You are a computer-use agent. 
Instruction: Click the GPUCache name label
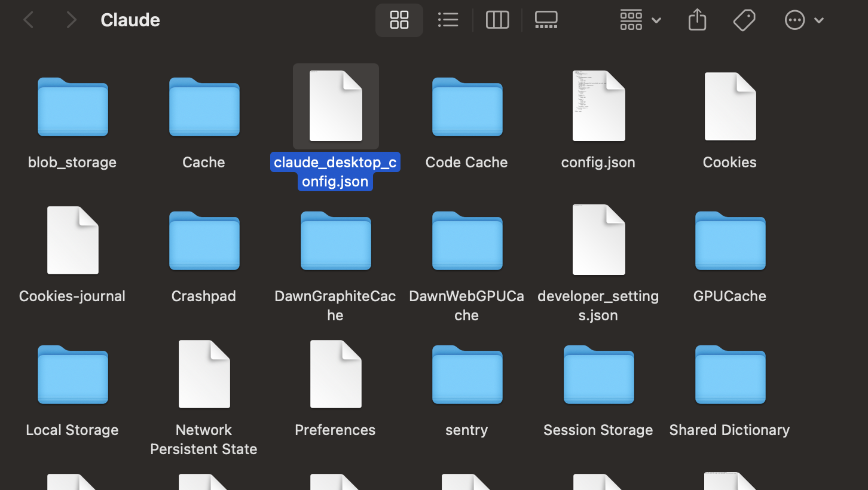(730, 296)
